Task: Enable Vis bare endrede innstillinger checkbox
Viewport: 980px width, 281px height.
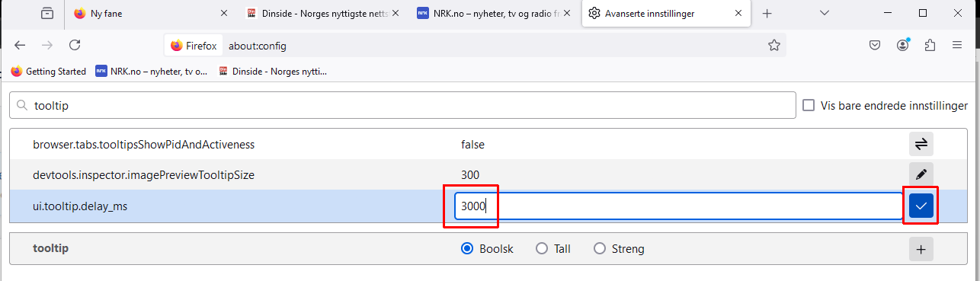Action: (x=809, y=106)
